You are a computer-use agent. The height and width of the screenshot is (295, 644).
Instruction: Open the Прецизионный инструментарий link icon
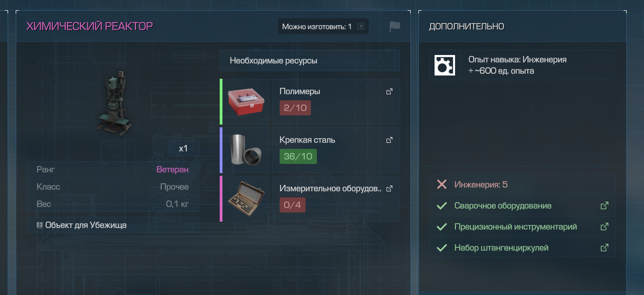(604, 227)
